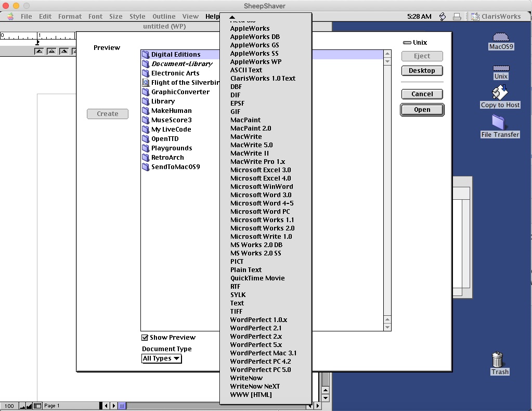This screenshot has width=532, height=411.
Task: Click the document vertical scroll down arrow
Action: (326, 398)
